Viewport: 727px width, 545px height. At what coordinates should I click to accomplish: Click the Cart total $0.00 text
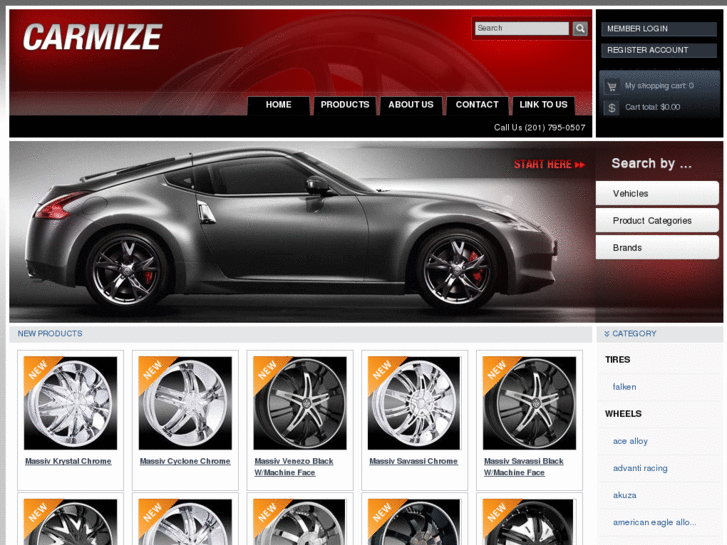pos(652,107)
